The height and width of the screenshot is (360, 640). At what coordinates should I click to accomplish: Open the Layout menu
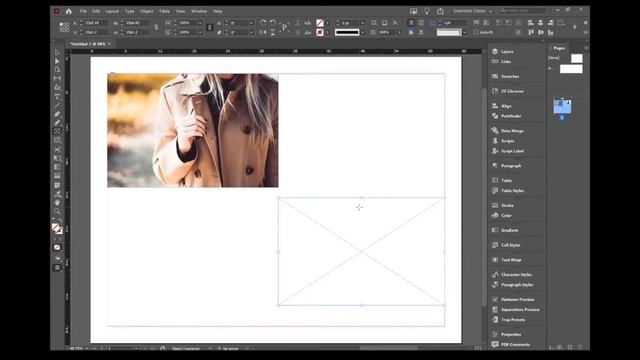(x=112, y=11)
